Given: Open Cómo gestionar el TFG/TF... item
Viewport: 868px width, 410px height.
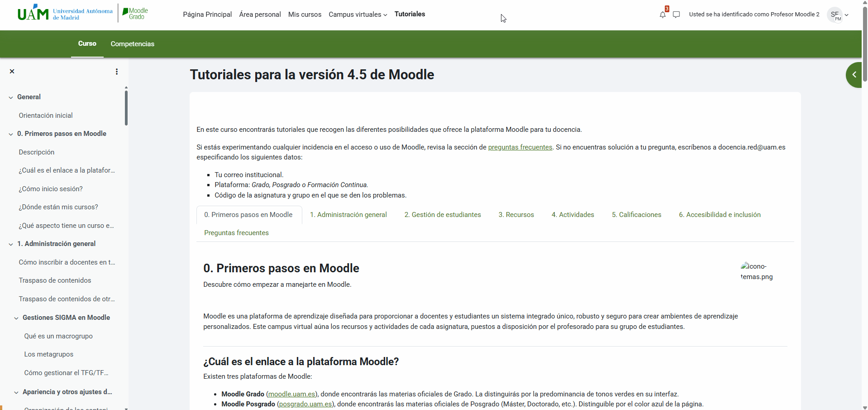Looking at the screenshot, I should (66, 373).
